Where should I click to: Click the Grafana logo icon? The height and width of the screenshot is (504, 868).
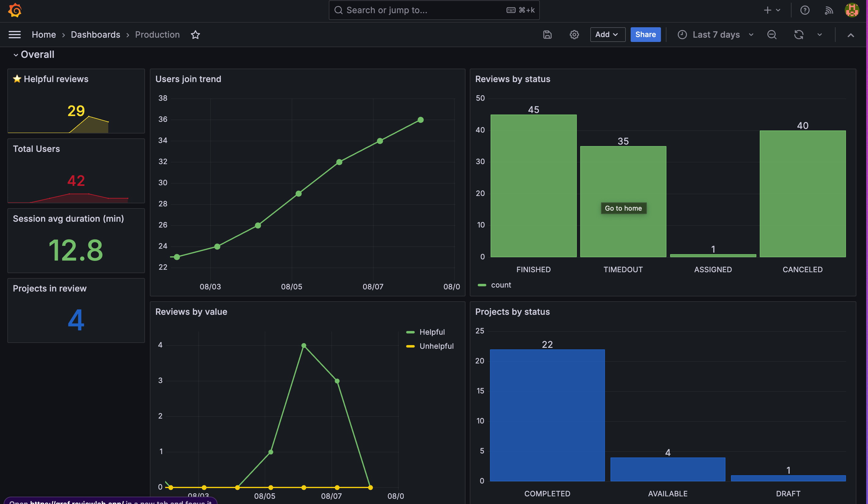(15, 10)
